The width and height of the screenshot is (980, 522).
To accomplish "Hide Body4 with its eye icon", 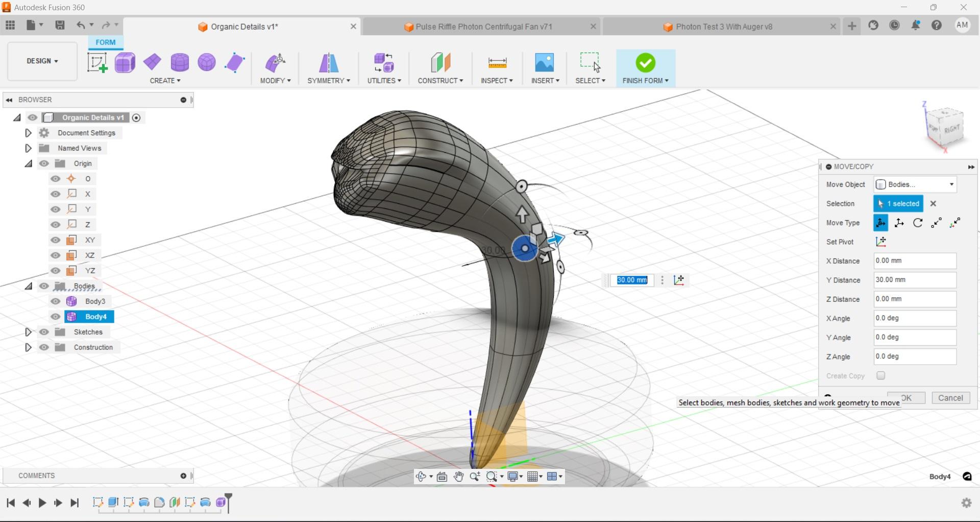I will pos(56,317).
